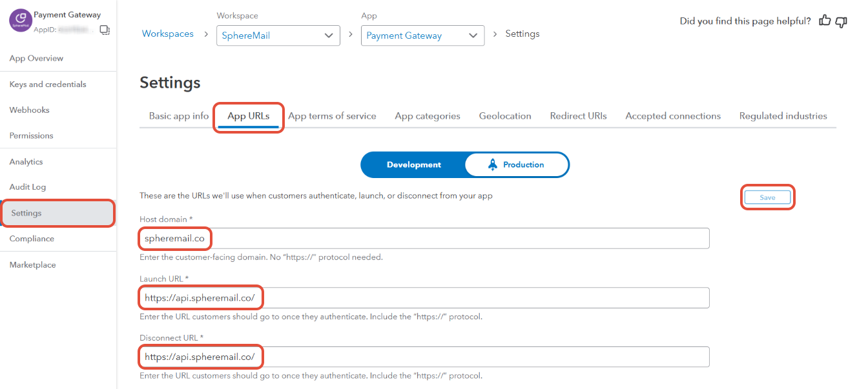Click the 'Did you find this page helpful?' text
The image size is (868, 389).
coord(745,21)
